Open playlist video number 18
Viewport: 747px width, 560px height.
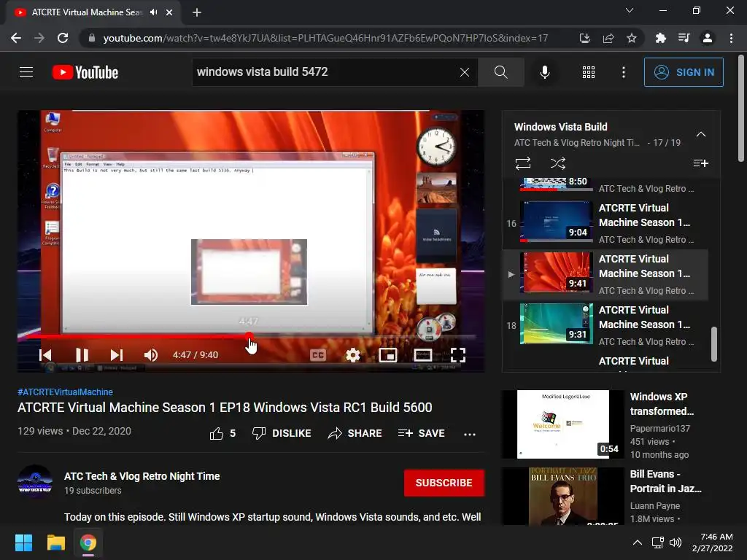tap(605, 325)
